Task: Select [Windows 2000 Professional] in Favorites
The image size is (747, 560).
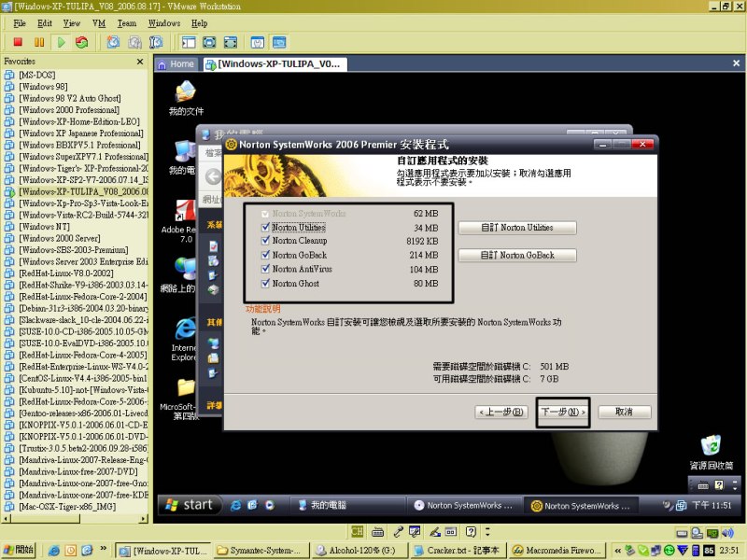Action: [69, 110]
